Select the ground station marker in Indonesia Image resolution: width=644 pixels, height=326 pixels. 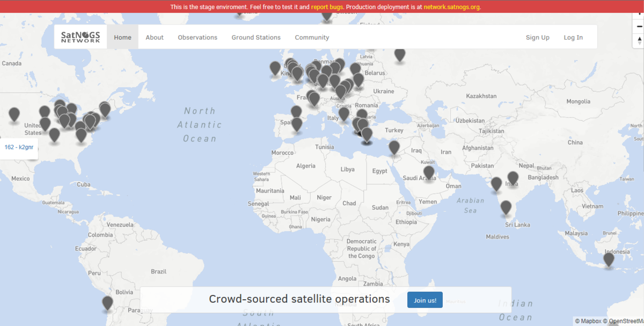609,260
